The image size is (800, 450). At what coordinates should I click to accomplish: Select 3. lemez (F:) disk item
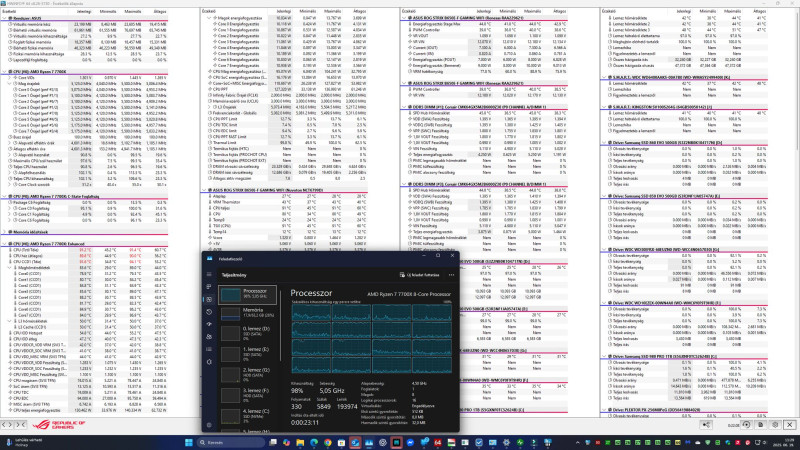[x=248, y=394]
